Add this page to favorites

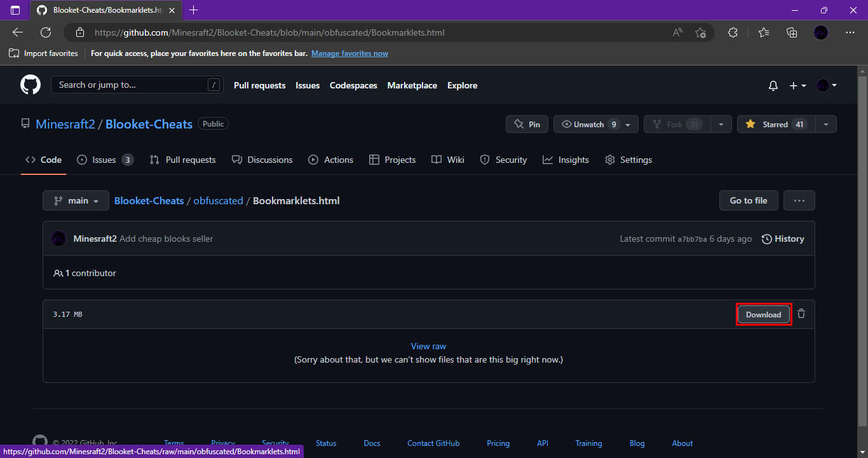pos(700,32)
